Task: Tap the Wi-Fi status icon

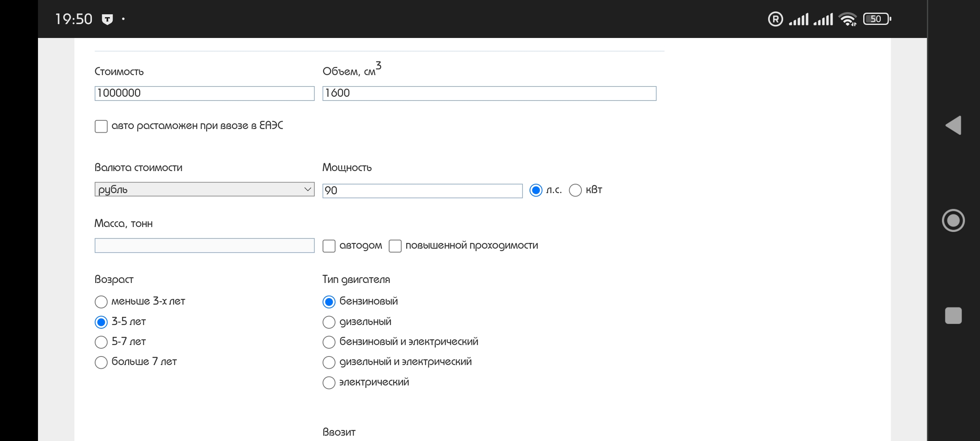Action: (x=847, y=19)
